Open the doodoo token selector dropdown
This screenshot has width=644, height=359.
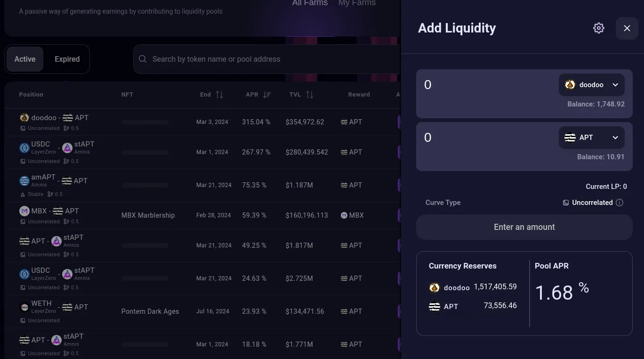(x=591, y=85)
